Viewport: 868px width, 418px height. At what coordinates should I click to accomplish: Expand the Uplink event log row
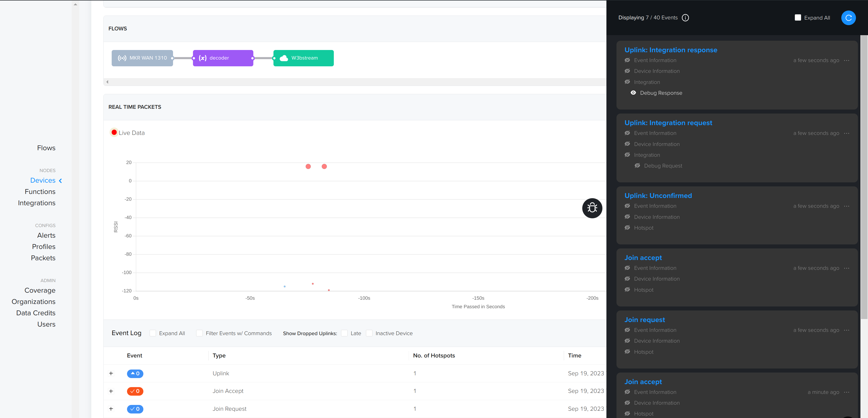[111, 373]
